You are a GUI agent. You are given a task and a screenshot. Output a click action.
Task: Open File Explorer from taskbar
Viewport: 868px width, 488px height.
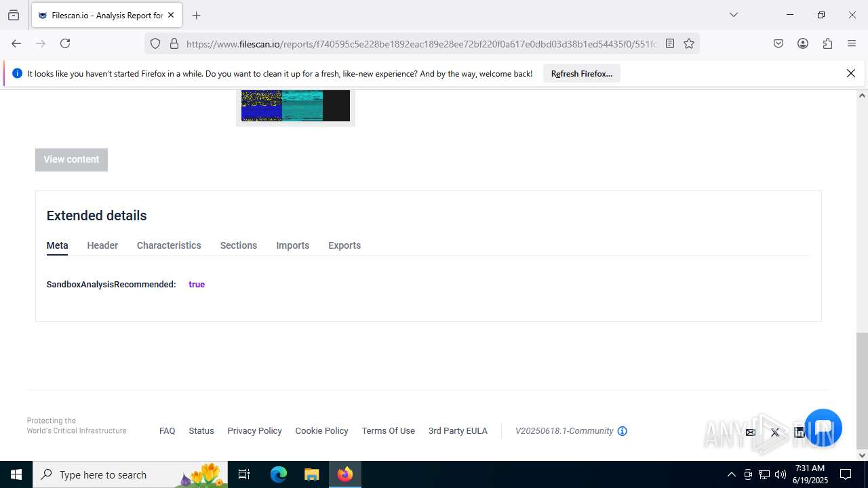[x=311, y=474]
